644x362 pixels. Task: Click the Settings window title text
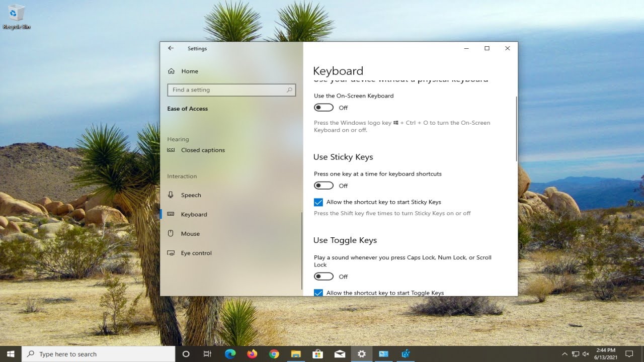197,49
